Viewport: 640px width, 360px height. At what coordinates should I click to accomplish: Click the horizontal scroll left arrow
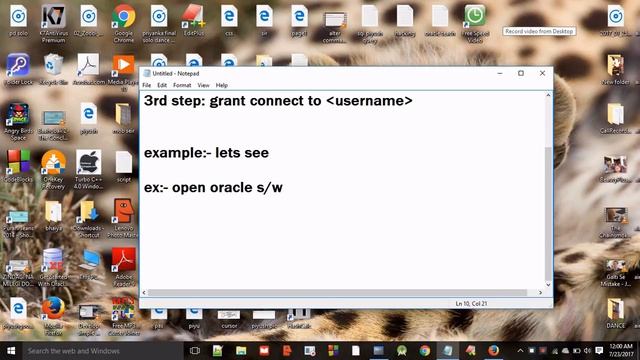[x=144, y=293]
